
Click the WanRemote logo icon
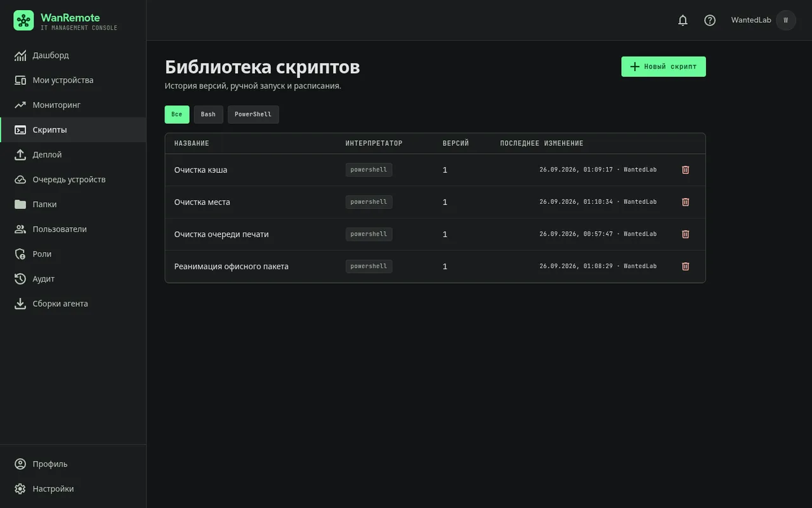(23, 20)
